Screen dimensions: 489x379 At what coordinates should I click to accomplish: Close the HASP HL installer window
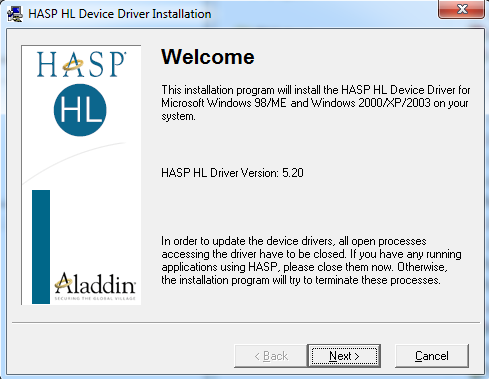point(461,9)
